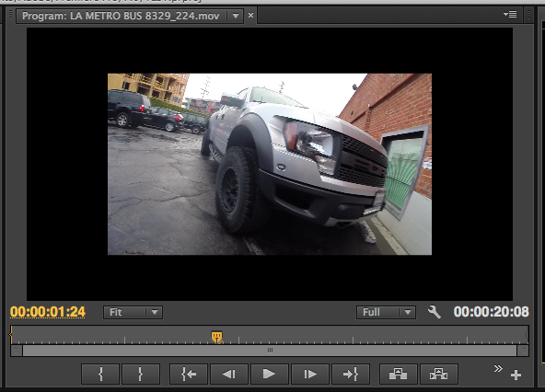Click the right zoom bar handle
This screenshot has width=545, height=392.
pyautogui.click(x=523, y=351)
